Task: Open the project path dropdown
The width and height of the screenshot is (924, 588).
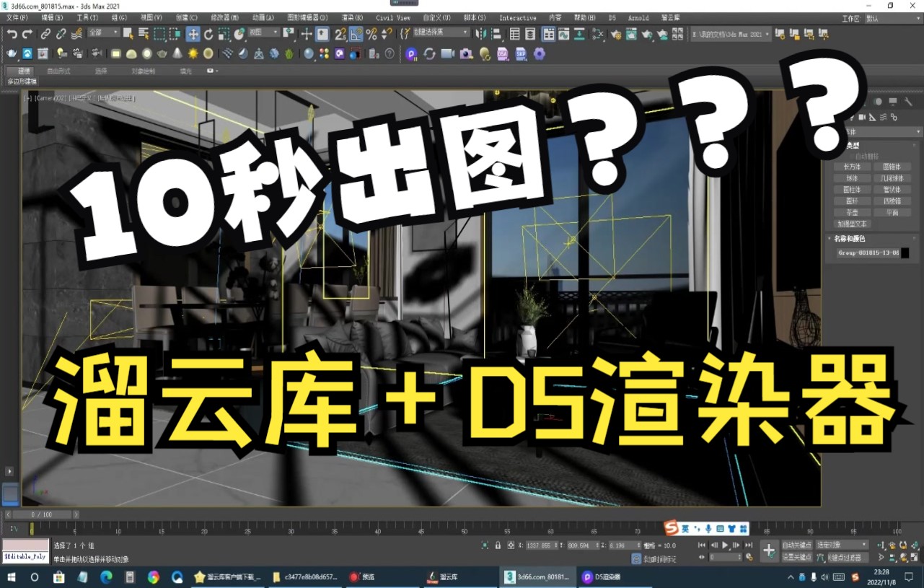Action: tap(730, 33)
